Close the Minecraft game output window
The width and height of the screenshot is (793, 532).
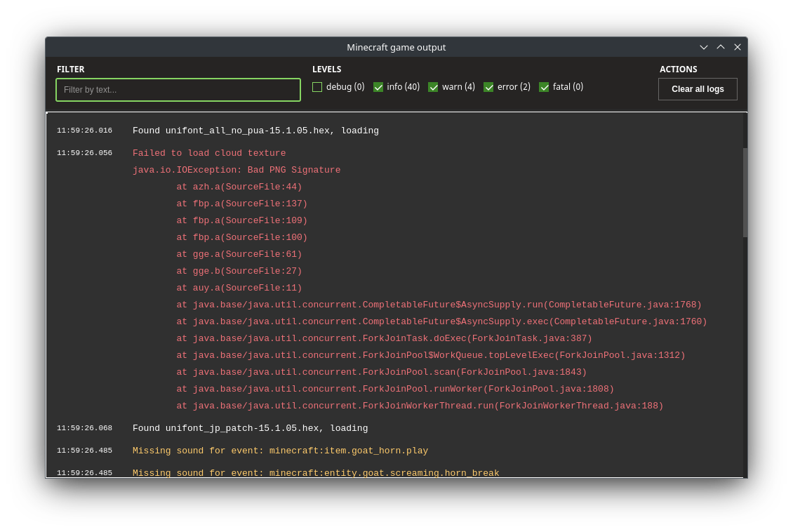[738, 47]
